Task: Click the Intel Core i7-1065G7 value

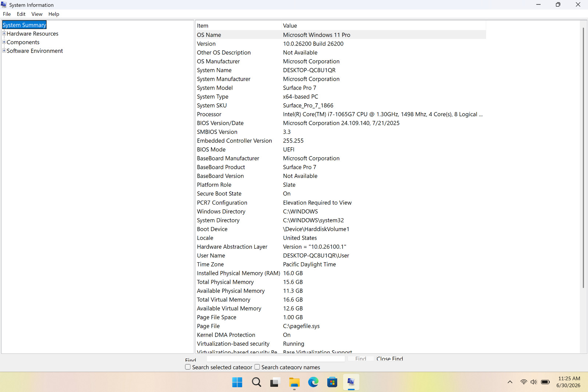Action: pos(383,114)
